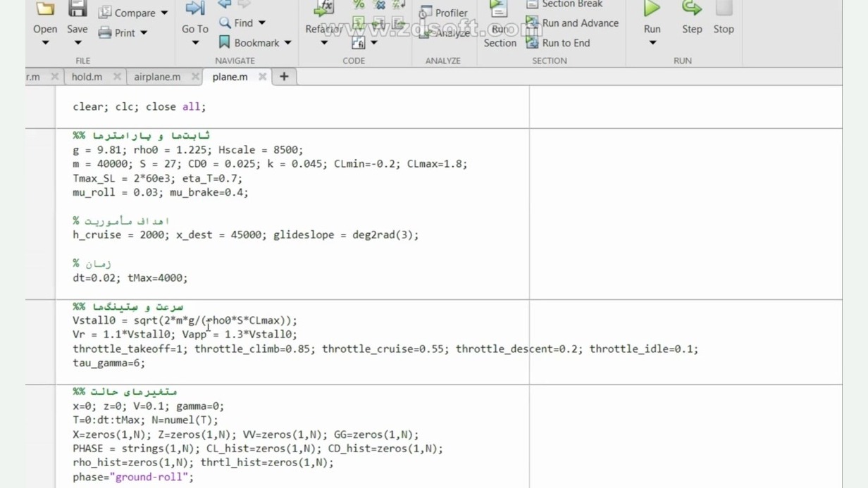Click the Refactor icon
Image resolution: width=868 pixels, height=488 pixels.
click(323, 9)
